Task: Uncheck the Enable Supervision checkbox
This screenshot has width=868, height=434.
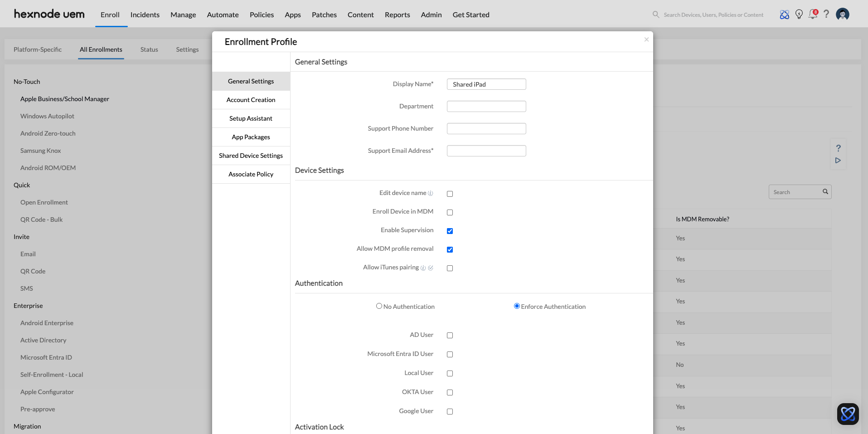Action: (x=450, y=231)
